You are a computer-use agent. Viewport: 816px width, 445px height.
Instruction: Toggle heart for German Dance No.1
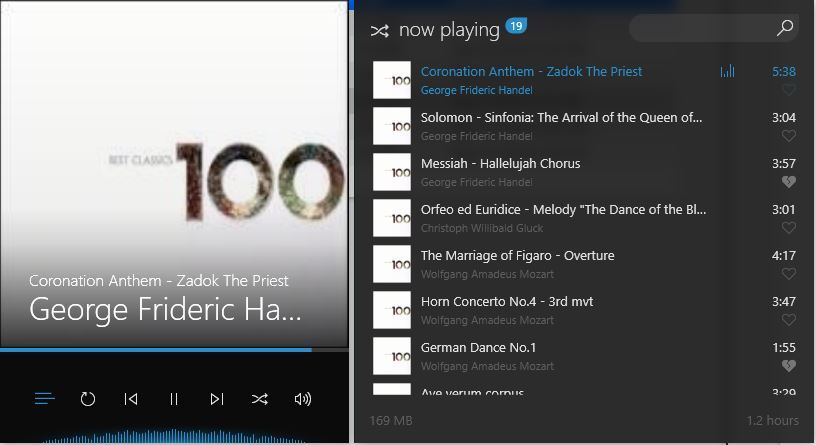click(788, 366)
